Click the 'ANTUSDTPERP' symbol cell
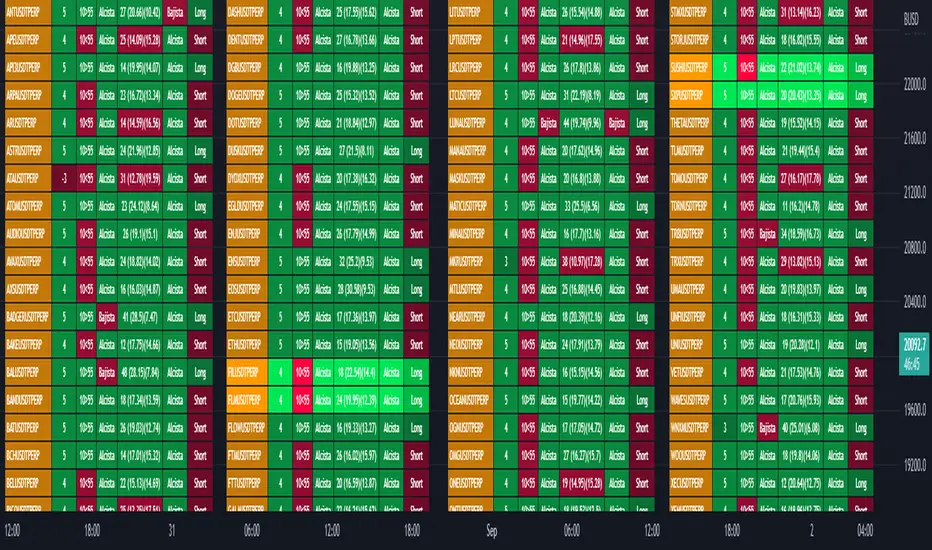The width and height of the screenshot is (932, 550). coord(28,12)
